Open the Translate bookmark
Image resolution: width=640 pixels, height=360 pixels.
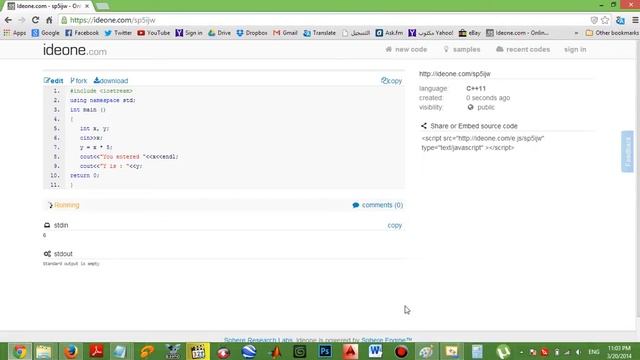tap(320, 33)
